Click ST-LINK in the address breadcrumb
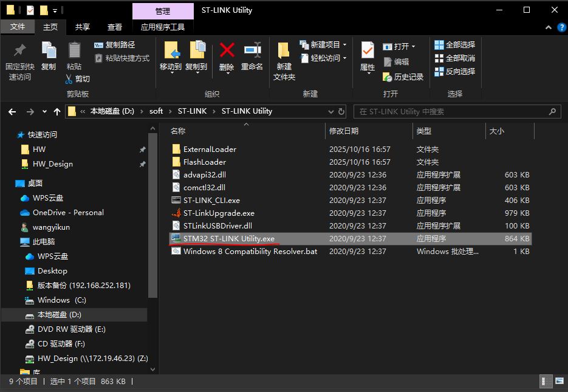This screenshot has height=392, width=568. (192, 111)
